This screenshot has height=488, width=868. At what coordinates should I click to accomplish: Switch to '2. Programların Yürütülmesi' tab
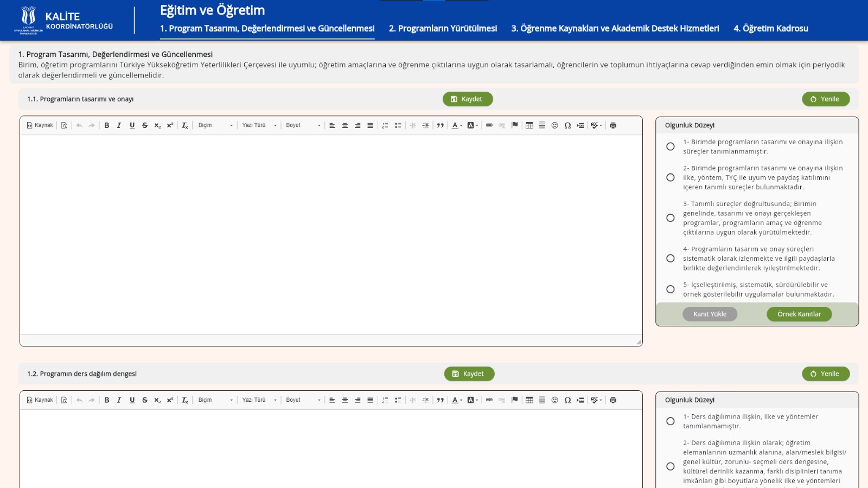[x=443, y=28]
